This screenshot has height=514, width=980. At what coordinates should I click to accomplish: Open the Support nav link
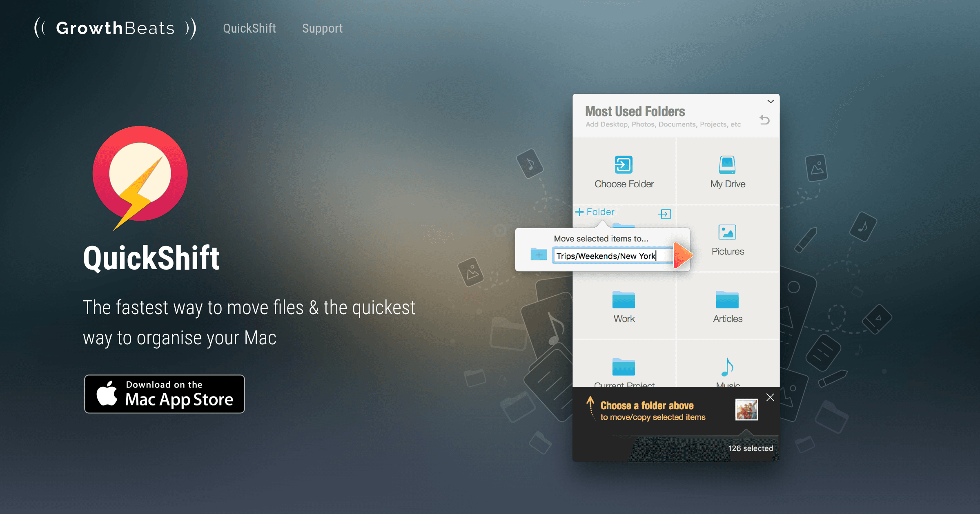point(322,28)
